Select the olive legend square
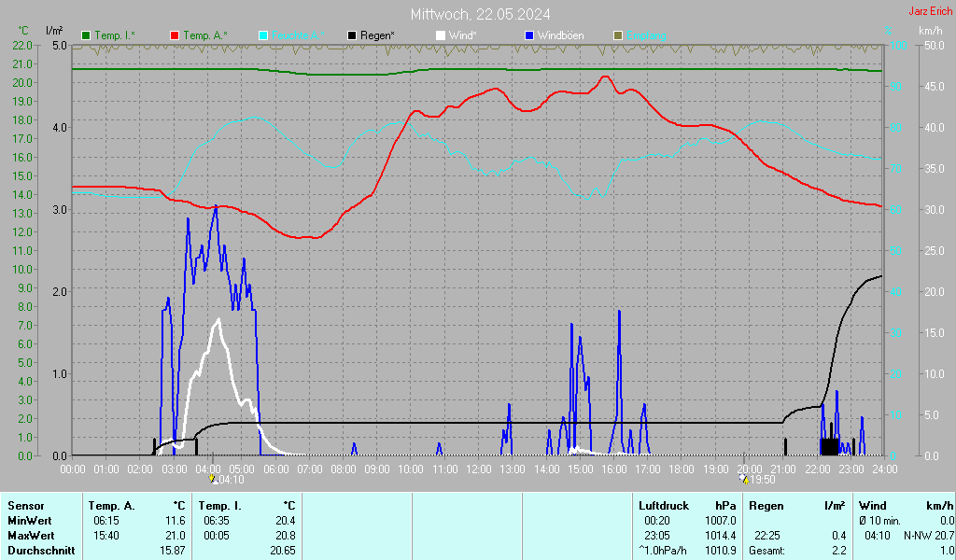 (x=618, y=35)
